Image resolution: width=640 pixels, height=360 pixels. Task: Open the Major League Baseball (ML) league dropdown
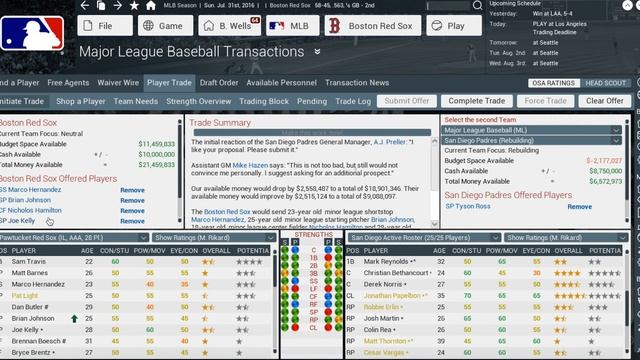[x=531, y=130]
